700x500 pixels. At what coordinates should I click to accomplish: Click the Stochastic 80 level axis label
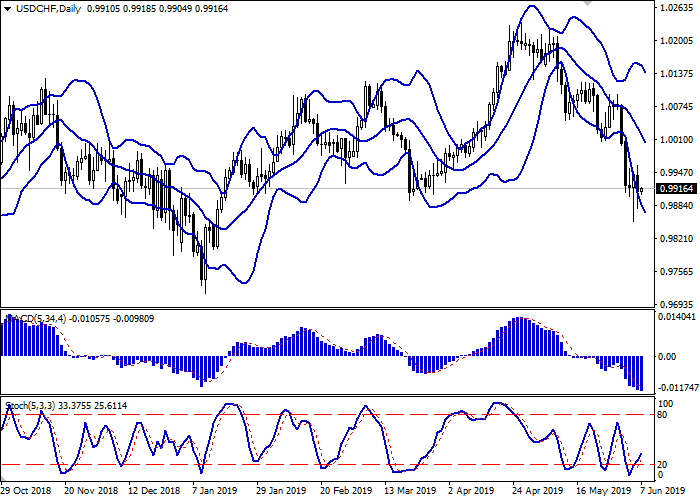pos(662,414)
